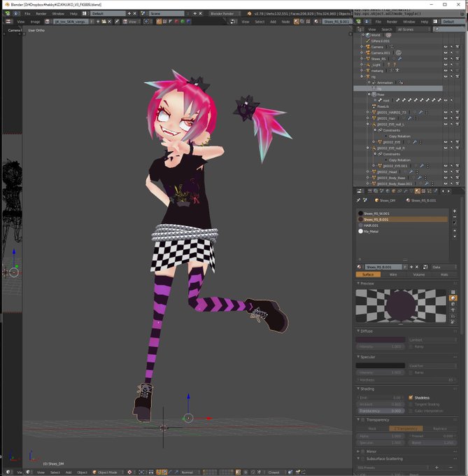468x476 pixels.
Task: Open the Search menu in outliner header
Action: point(387,29)
